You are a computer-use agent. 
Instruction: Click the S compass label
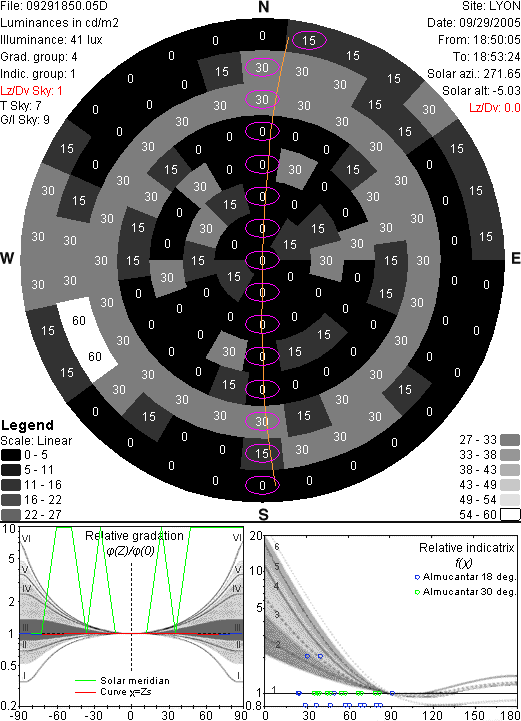(263, 515)
